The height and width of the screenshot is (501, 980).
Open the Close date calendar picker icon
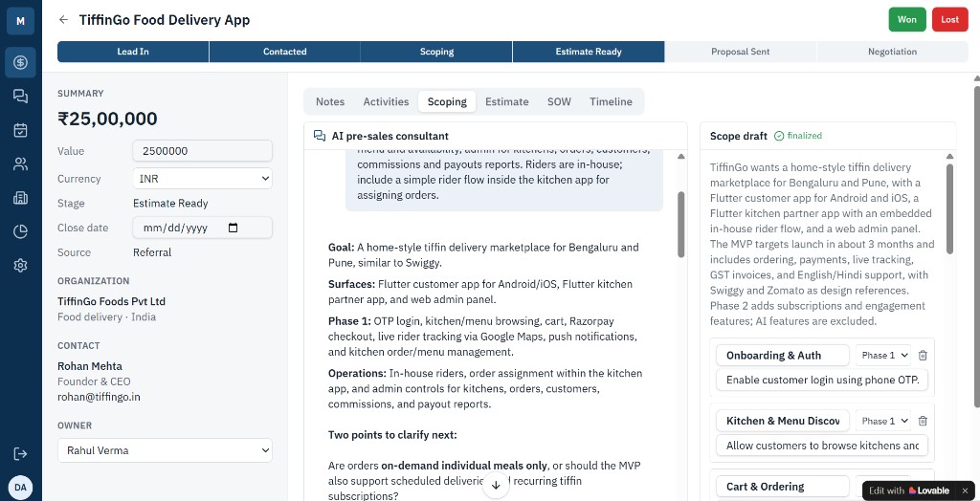(234, 228)
